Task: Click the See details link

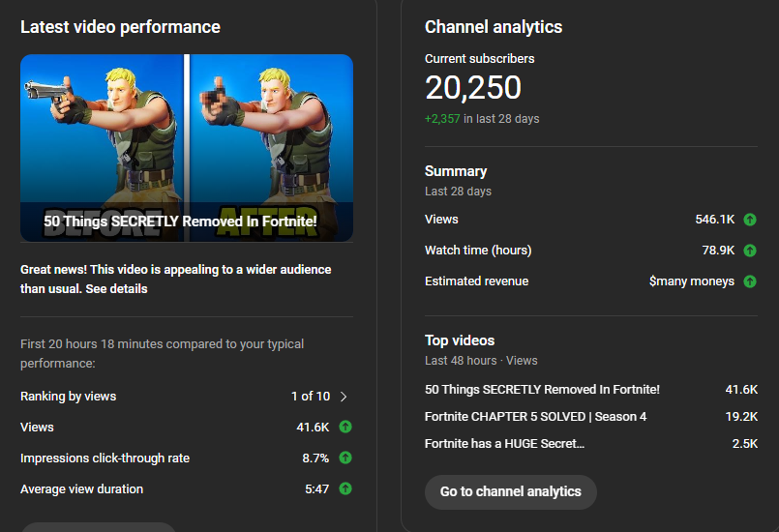Action: pyautogui.click(x=116, y=288)
